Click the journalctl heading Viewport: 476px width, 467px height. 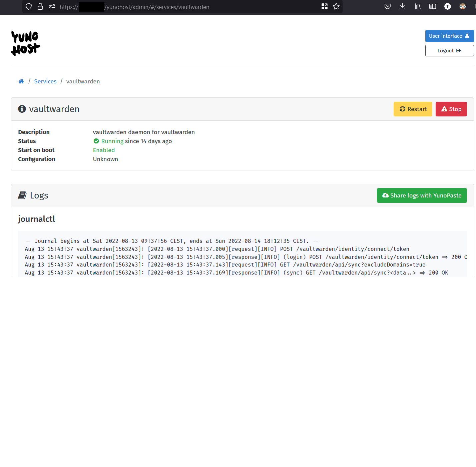[36, 219]
